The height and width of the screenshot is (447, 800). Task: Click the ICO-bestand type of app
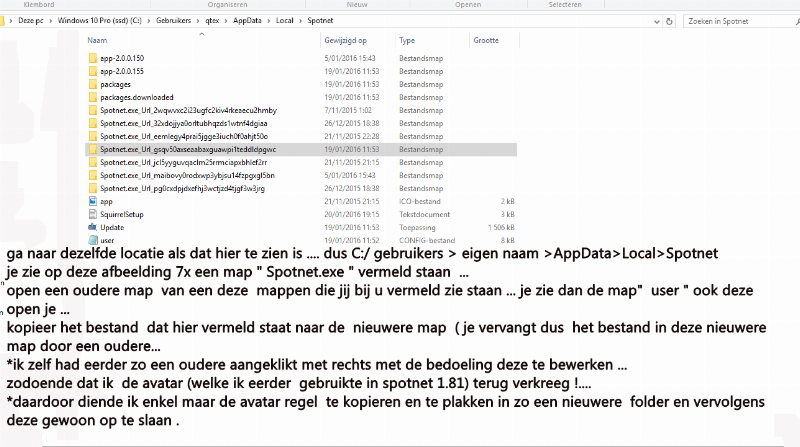coord(420,202)
